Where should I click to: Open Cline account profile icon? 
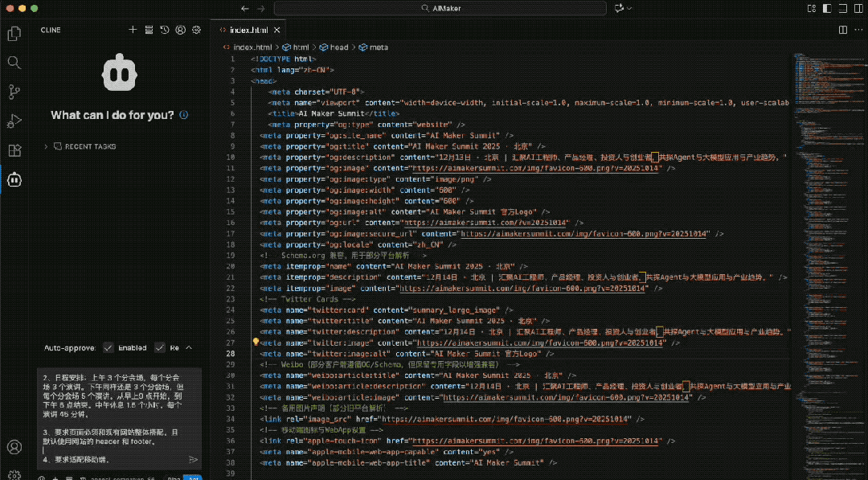180,30
